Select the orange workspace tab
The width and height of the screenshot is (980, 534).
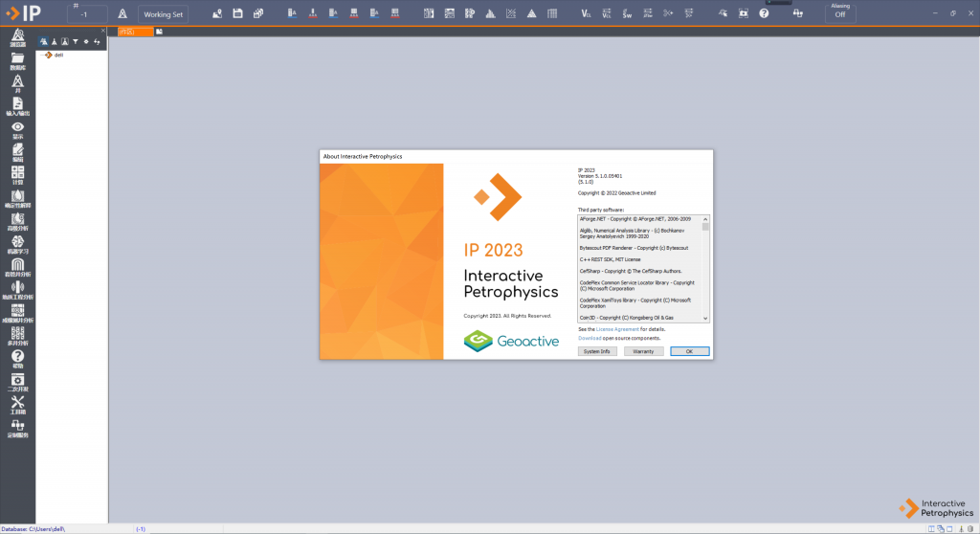[135, 32]
